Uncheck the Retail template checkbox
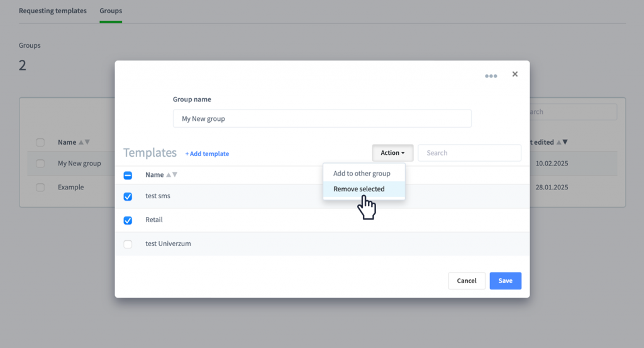Screen dimensions: 644x348 128,220
